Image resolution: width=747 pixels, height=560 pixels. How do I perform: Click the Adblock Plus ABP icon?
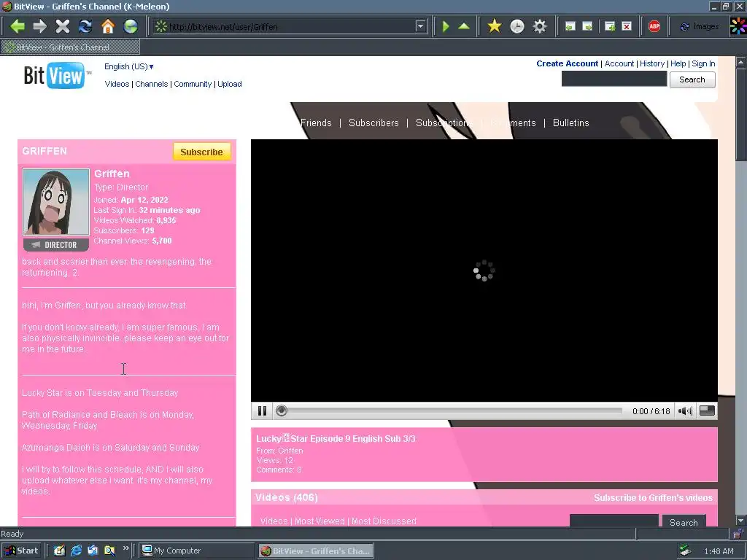(x=654, y=27)
